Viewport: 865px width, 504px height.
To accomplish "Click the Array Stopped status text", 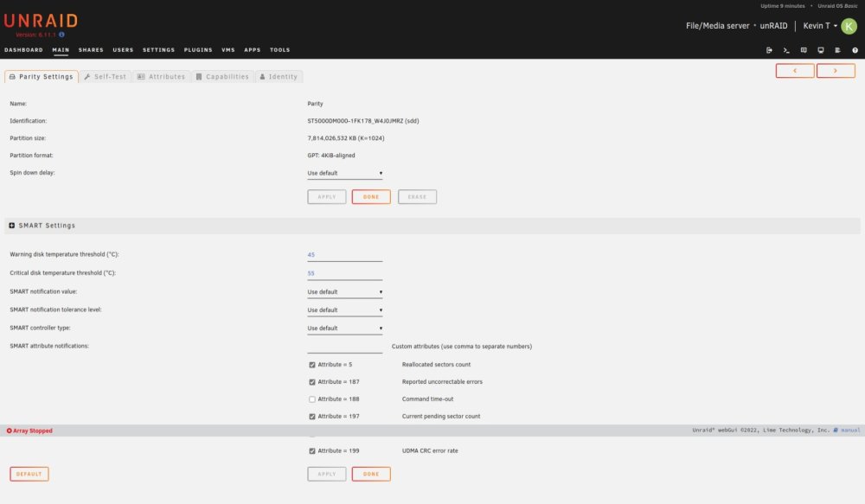I will point(33,431).
